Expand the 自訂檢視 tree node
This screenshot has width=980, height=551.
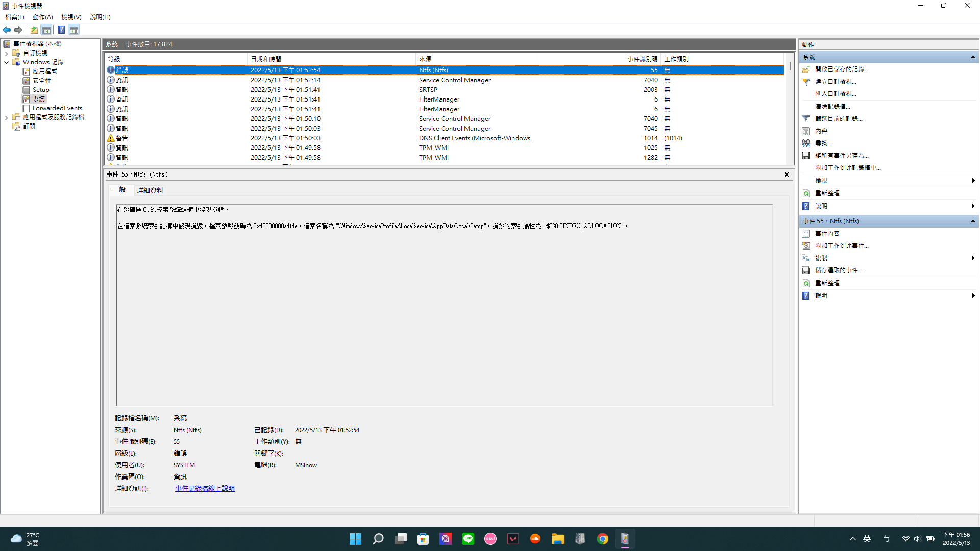pyautogui.click(x=6, y=53)
